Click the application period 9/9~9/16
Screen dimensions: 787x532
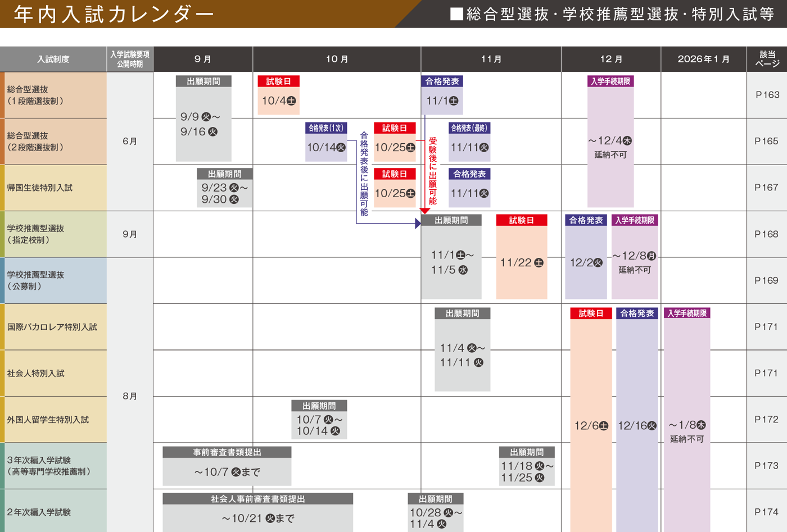point(200,124)
